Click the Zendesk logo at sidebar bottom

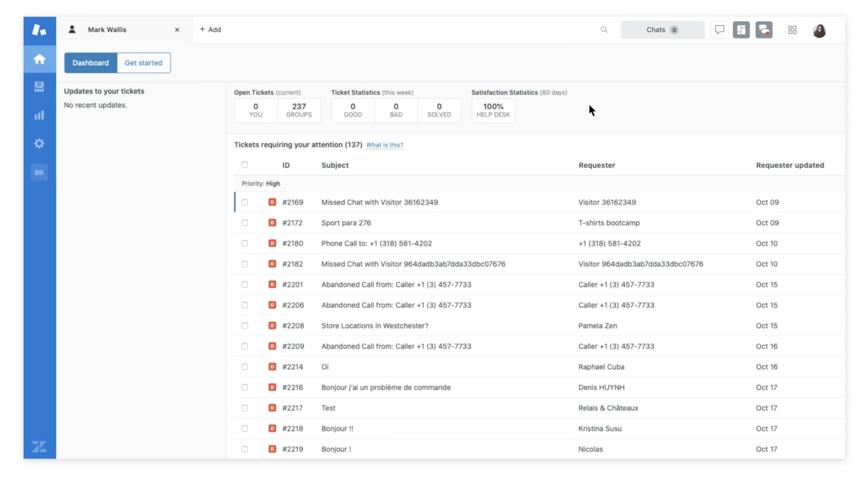(x=39, y=446)
